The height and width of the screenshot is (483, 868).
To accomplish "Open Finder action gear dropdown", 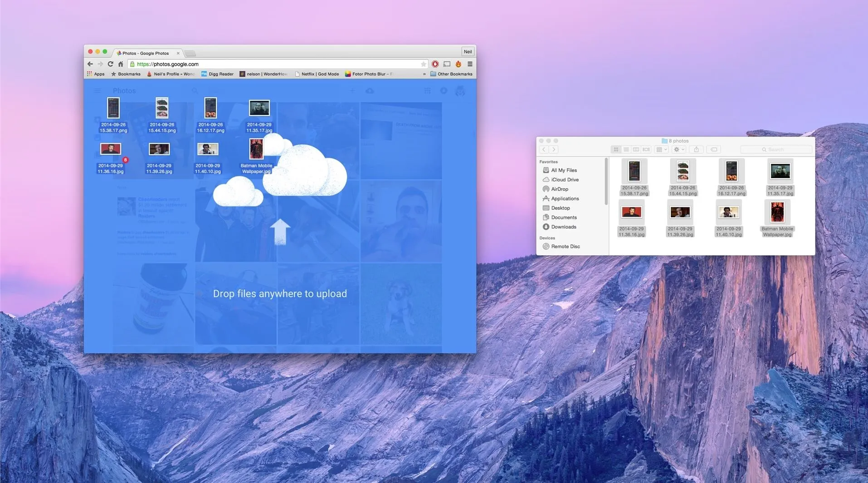I will pos(678,149).
